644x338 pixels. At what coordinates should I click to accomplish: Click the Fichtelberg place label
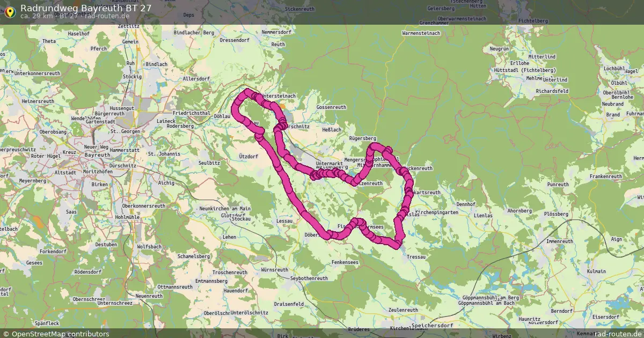pos(533,20)
